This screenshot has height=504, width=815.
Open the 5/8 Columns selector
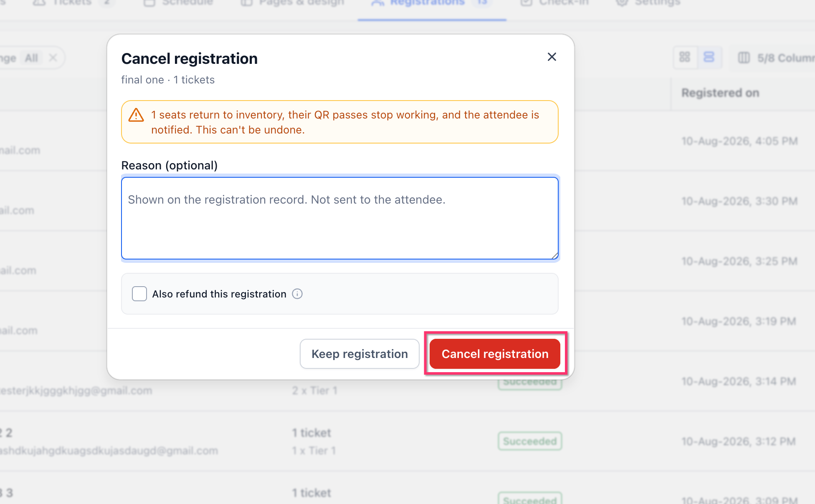tap(774, 58)
